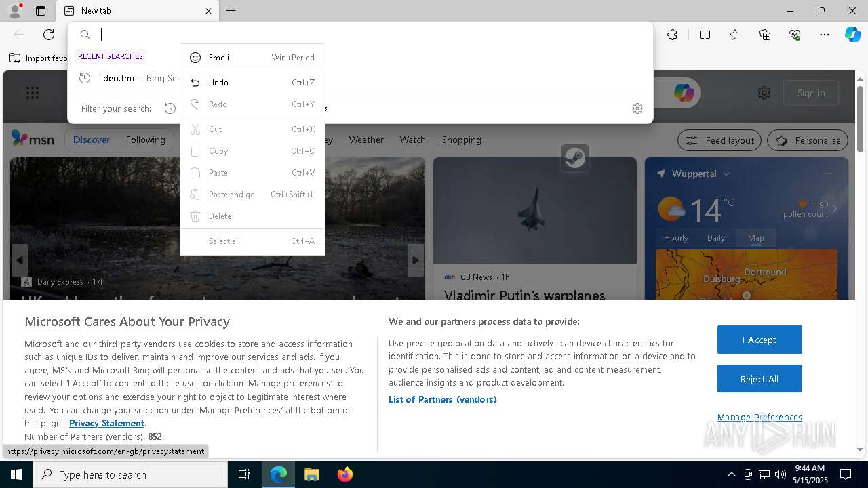Launch Firefox from taskbar
868x488 pixels.
click(344, 474)
